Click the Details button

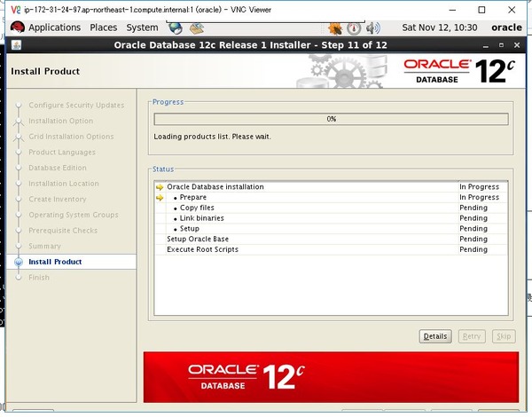(x=435, y=336)
